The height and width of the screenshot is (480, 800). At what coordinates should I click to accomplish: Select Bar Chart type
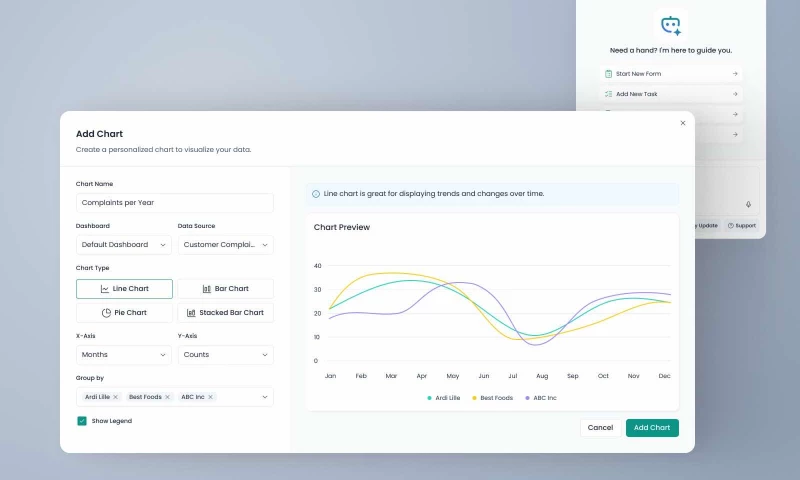point(226,289)
